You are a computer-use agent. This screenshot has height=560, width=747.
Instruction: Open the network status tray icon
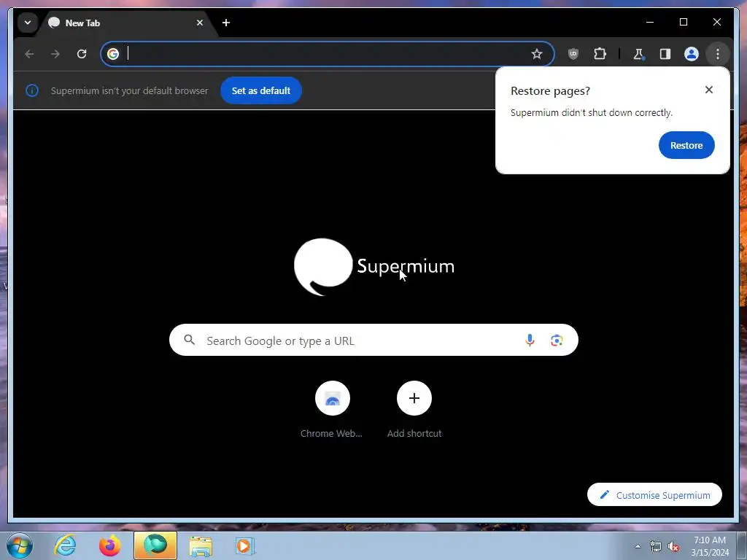pos(656,546)
